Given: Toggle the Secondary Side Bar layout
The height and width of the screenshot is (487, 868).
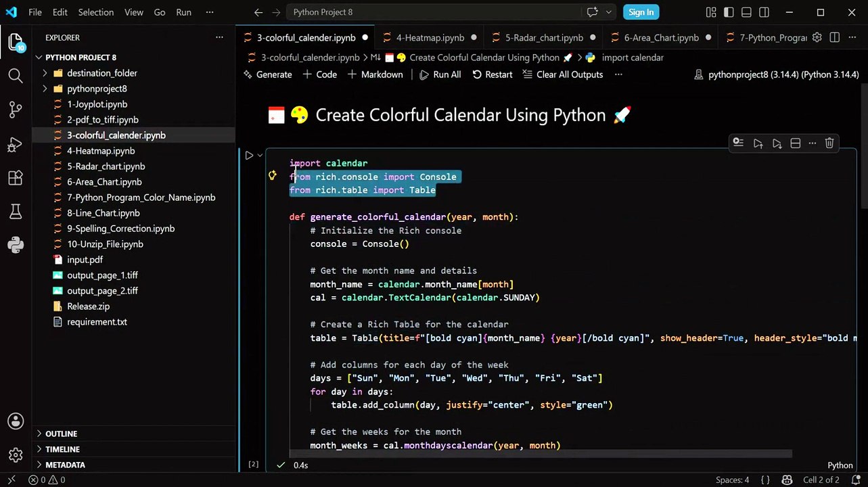Looking at the screenshot, I should coord(764,12).
